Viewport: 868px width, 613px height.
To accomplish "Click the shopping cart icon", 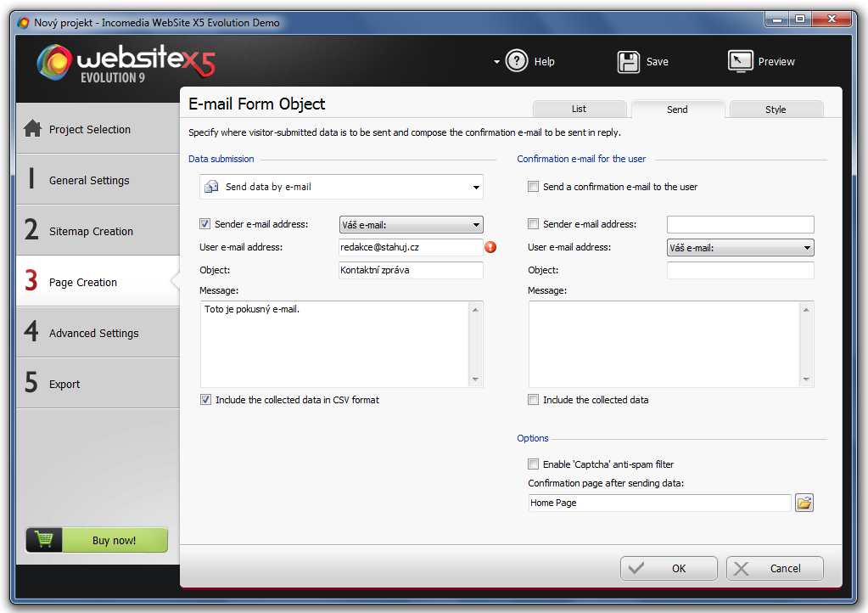I will pos(44,539).
